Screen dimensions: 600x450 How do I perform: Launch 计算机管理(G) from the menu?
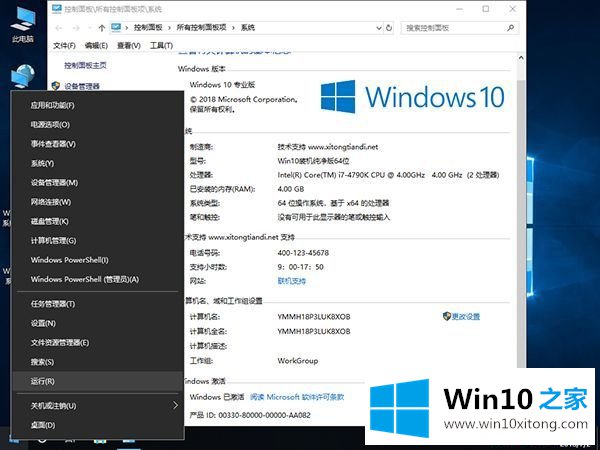(x=98, y=241)
